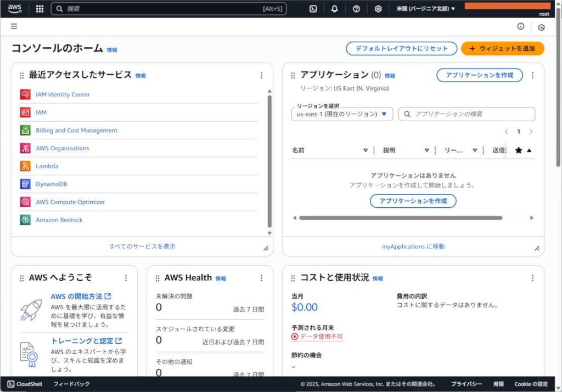This screenshot has height=392, width=562.
Task: Go to the previous applications page
Action: [506, 132]
